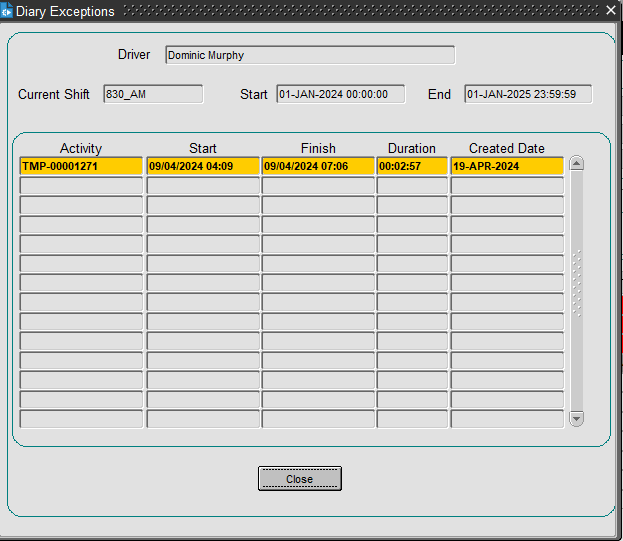Click the scrollbar up arrow
The height and width of the screenshot is (541, 623).
pyautogui.click(x=576, y=163)
